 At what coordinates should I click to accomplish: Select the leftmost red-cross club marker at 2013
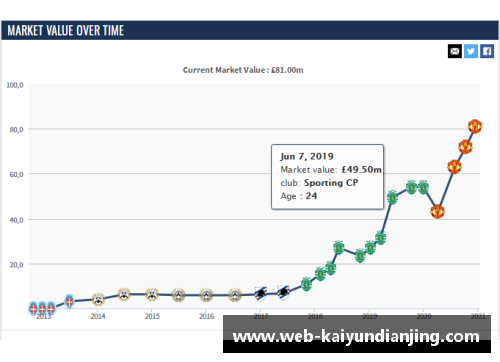click(x=33, y=308)
